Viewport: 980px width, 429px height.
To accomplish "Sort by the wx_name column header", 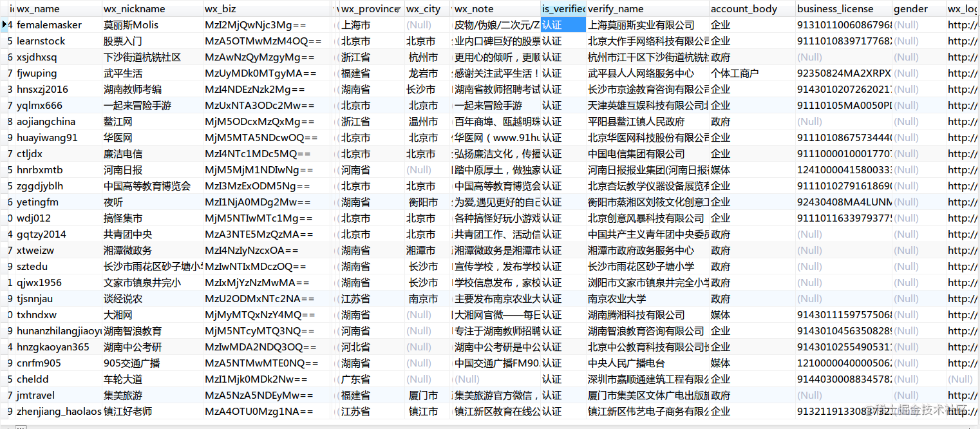I will pos(58,9).
